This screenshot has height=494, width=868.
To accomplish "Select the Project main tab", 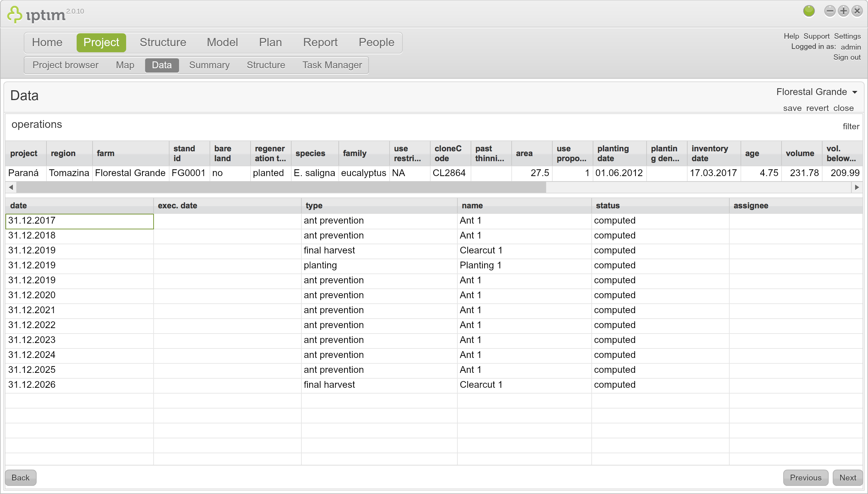I will [101, 42].
